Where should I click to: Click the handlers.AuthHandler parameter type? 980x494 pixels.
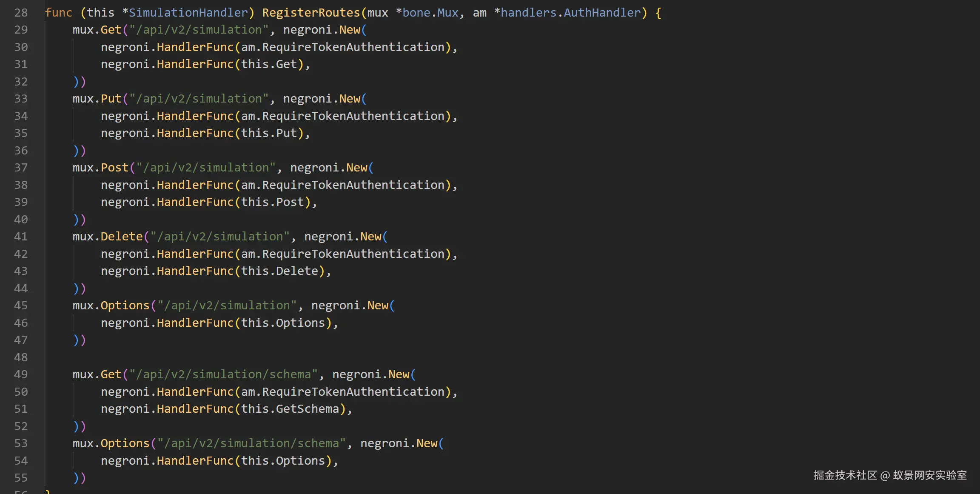tap(570, 13)
